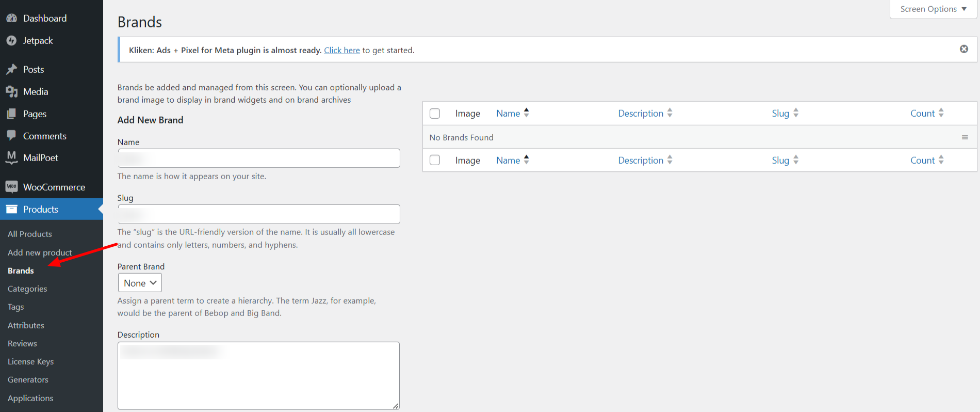This screenshot has width=980, height=412.
Task: Open the Reviews submenu link
Action: point(22,343)
